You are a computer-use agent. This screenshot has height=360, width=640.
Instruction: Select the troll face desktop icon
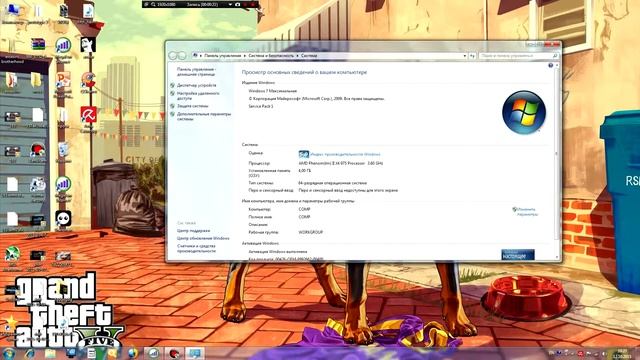(x=88, y=46)
